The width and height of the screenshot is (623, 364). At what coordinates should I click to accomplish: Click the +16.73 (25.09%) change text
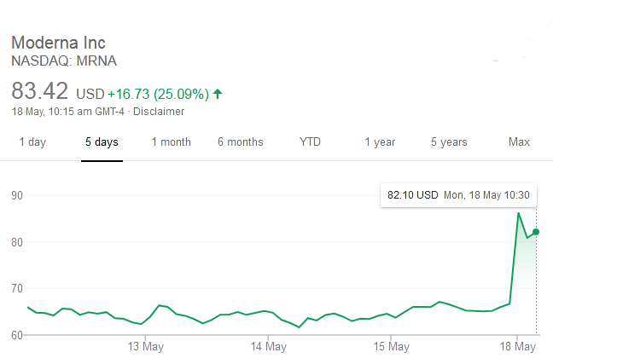click(158, 94)
